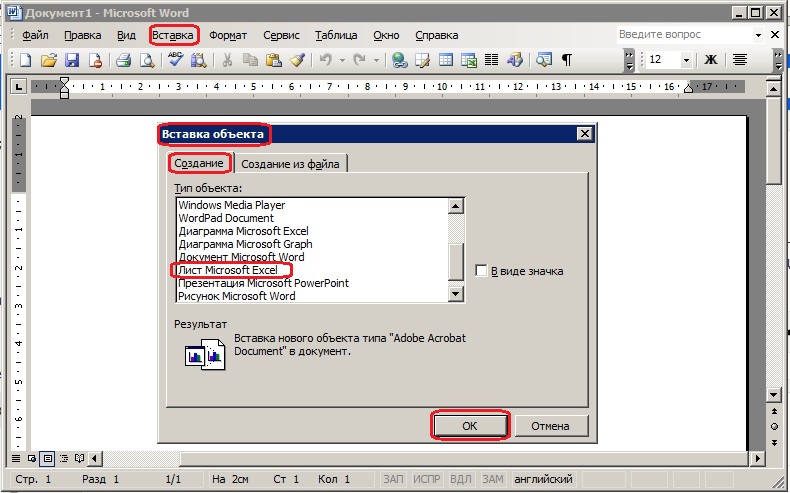Image resolution: width=790 pixels, height=493 pixels.
Task: Click the object list scroll-down arrow
Action: pos(455,294)
